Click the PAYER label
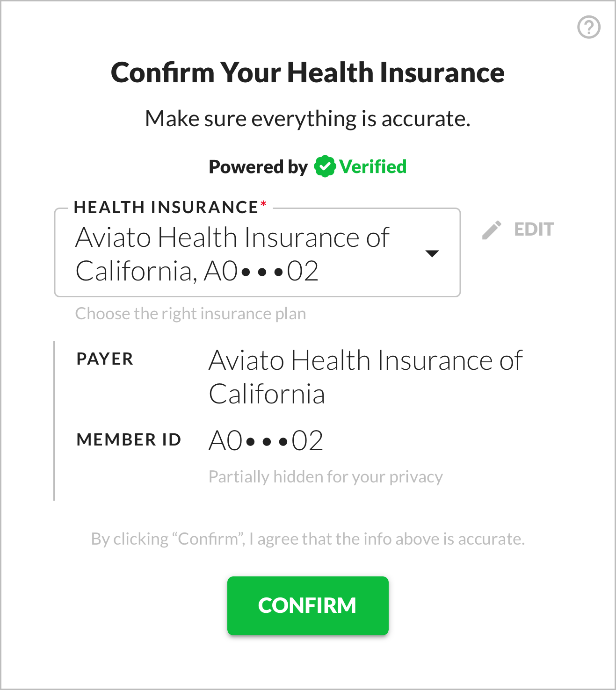 [x=105, y=359]
